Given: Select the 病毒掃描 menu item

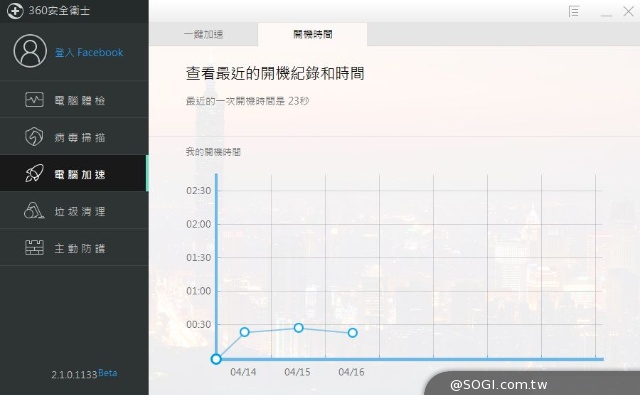Looking at the screenshot, I should [x=74, y=137].
